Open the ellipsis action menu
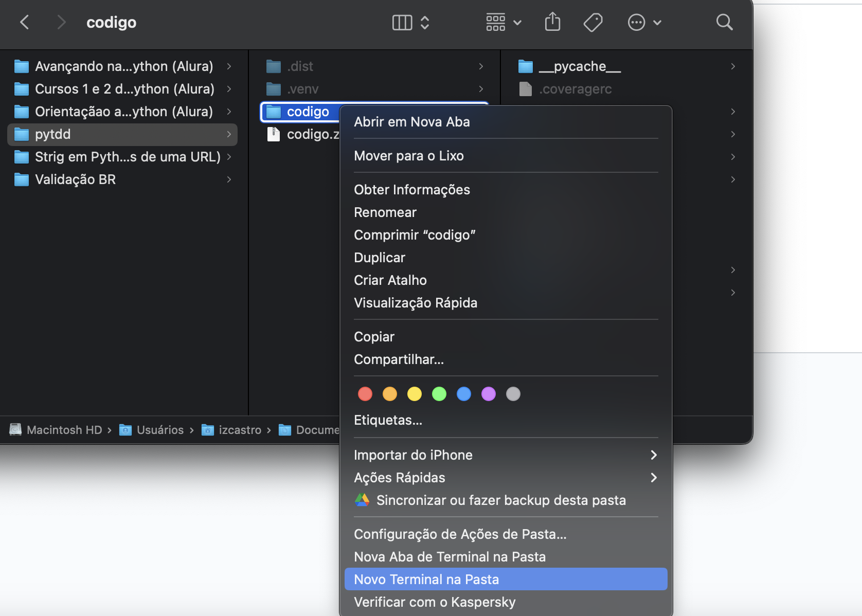The width and height of the screenshot is (862, 616). tap(644, 23)
